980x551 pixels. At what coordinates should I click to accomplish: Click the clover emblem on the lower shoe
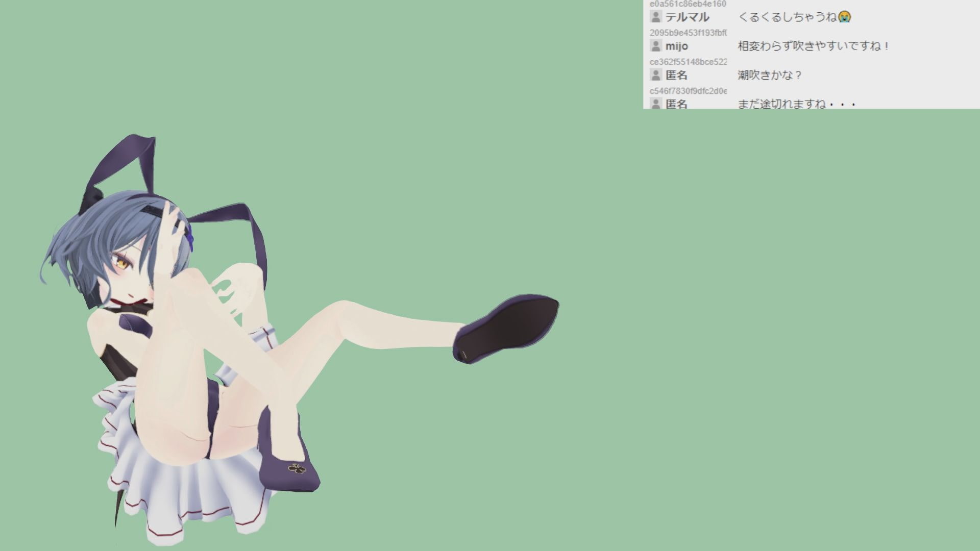[296, 467]
